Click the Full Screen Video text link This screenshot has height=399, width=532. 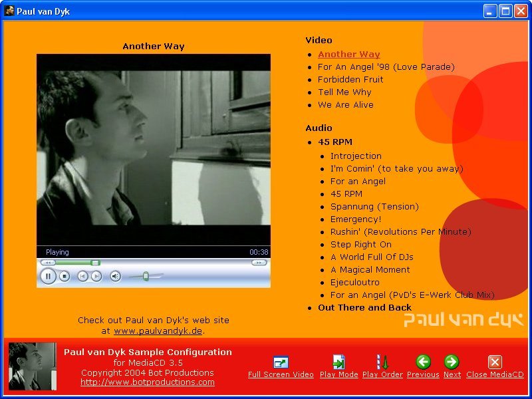click(x=281, y=374)
